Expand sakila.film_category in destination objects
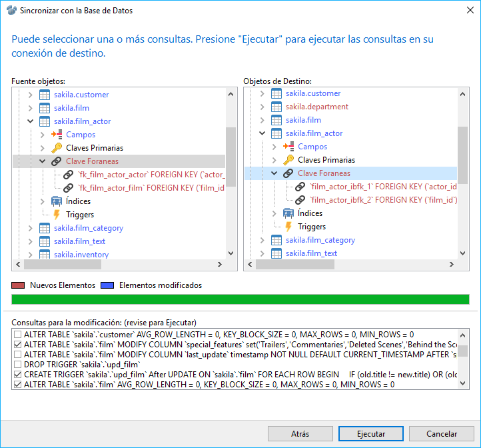This screenshot has height=448, width=481. coord(262,240)
